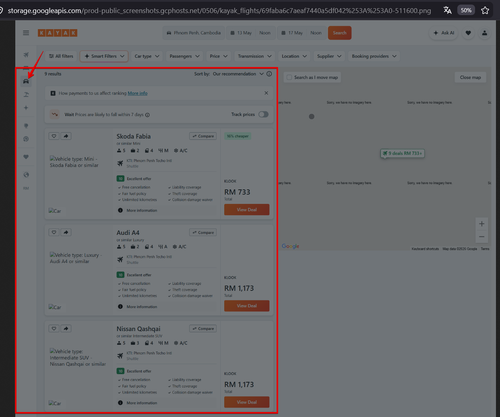Compare the Audi A4
500x417 pixels.
tap(203, 232)
